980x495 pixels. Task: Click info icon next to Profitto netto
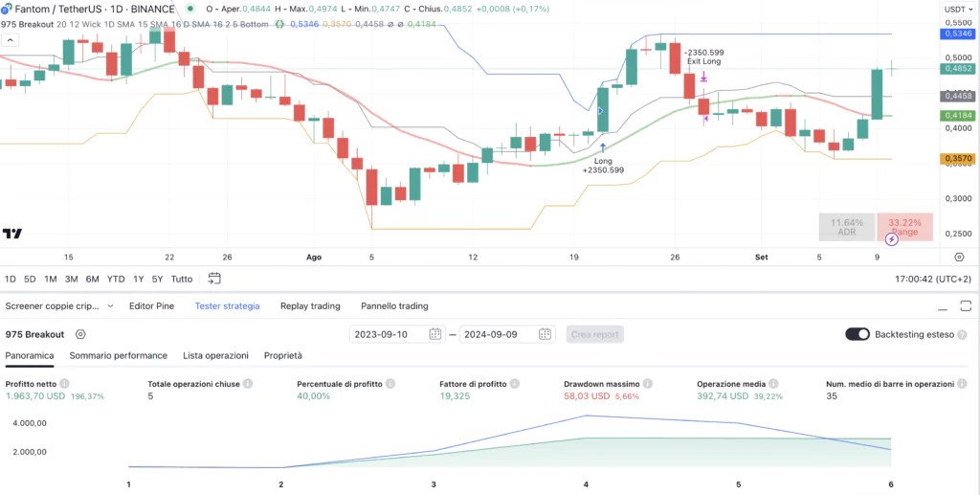[64, 384]
